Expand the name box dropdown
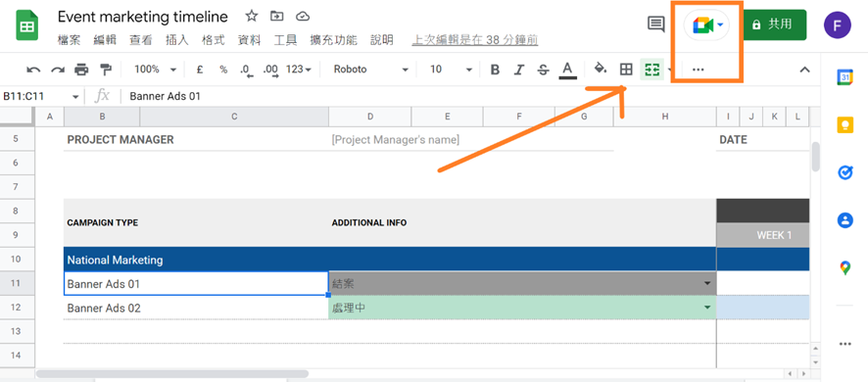 coord(75,97)
